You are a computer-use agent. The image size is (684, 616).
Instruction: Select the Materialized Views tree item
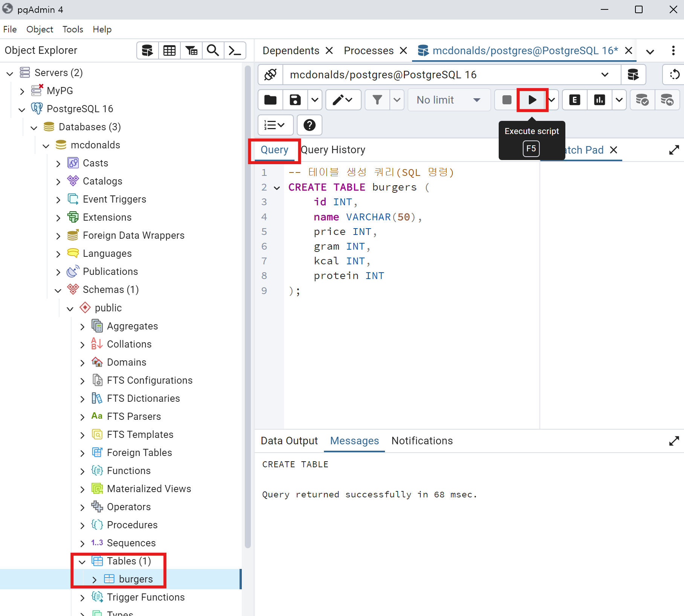149,489
